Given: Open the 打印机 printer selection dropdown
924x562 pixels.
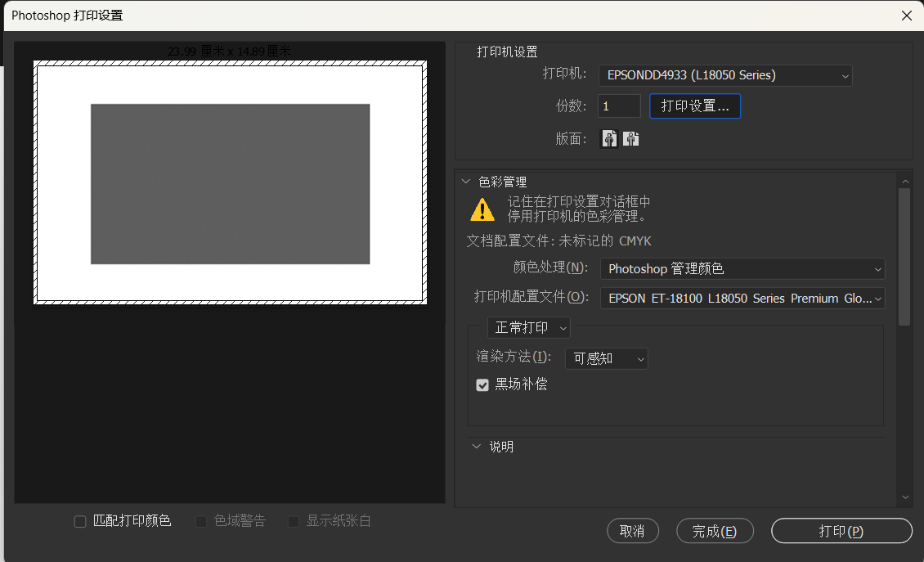Looking at the screenshot, I should pos(725,75).
